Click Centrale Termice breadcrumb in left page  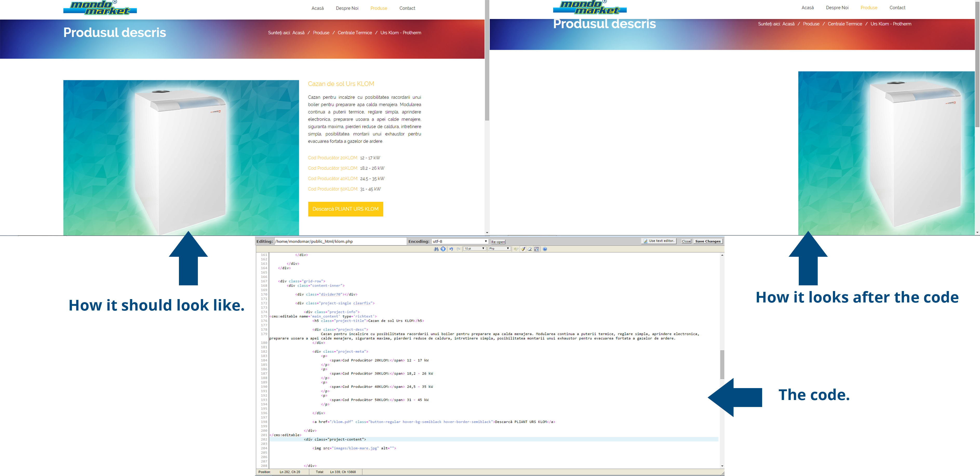click(x=354, y=33)
